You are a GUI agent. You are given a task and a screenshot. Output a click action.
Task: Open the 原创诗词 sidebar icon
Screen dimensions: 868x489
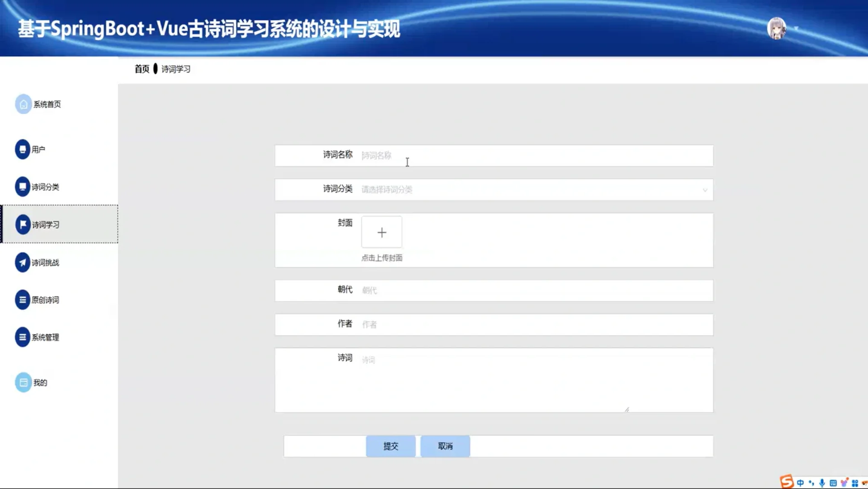pyautogui.click(x=23, y=299)
